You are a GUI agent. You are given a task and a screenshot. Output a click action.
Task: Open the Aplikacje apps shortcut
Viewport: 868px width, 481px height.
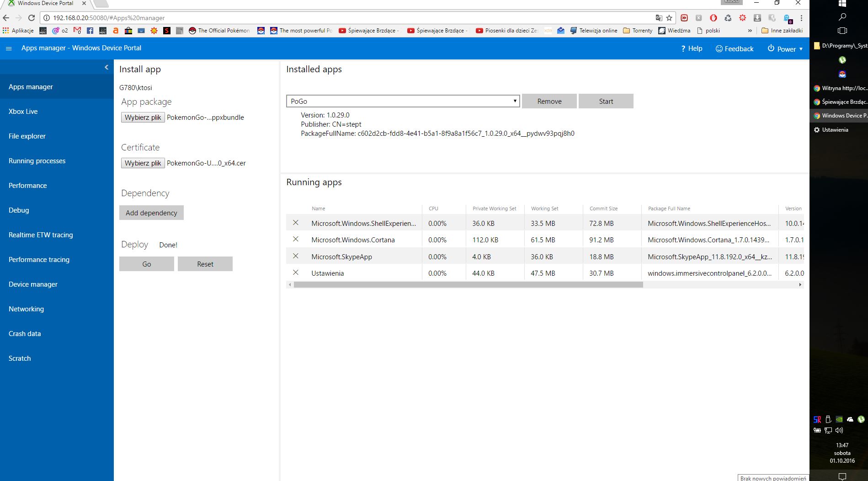[x=18, y=31]
